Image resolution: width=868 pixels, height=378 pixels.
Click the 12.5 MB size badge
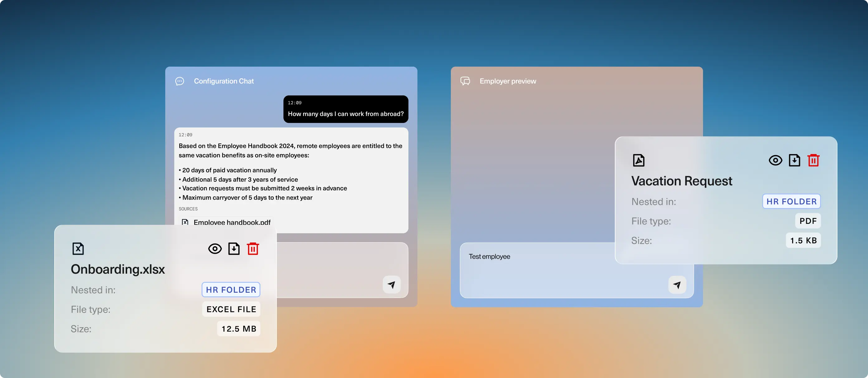tap(239, 328)
